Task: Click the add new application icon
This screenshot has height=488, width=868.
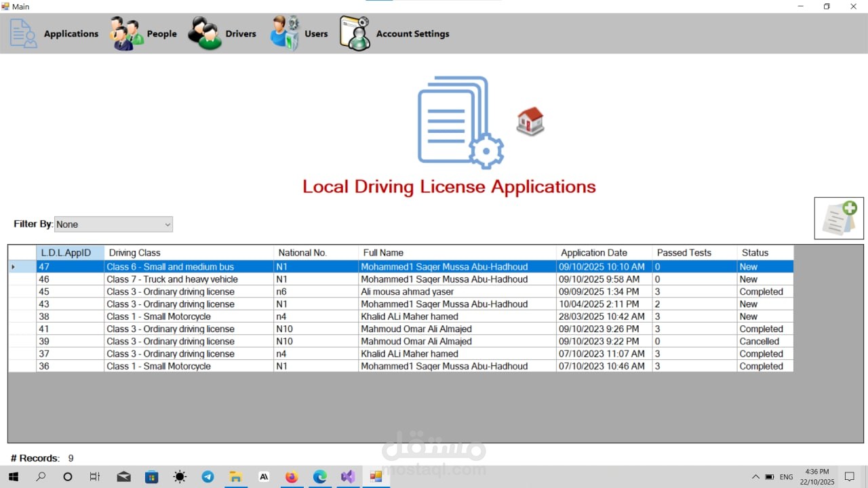Action: coord(839,218)
